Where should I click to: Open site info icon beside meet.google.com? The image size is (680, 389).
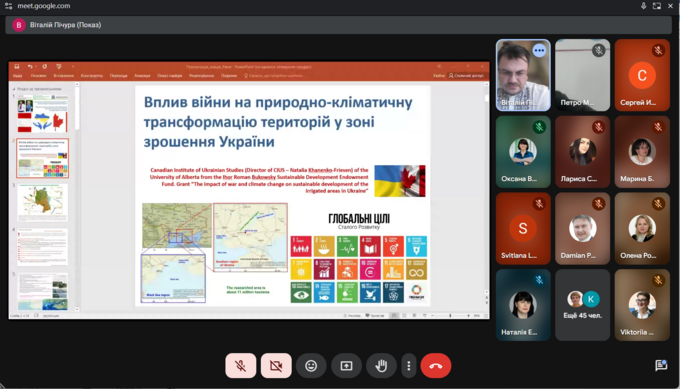pyautogui.click(x=8, y=6)
